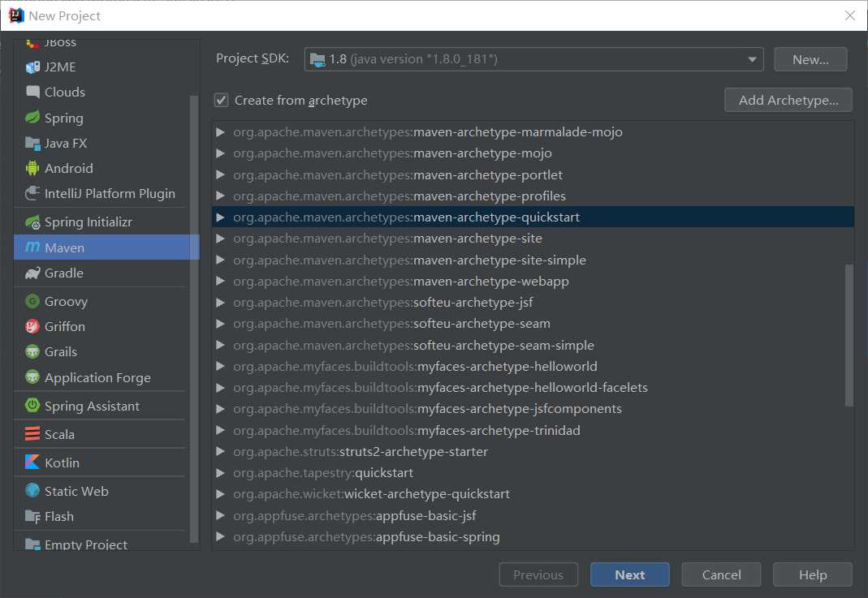The height and width of the screenshot is (598, 868).
Task: Click the Cancel button
Action: [721, 574]
